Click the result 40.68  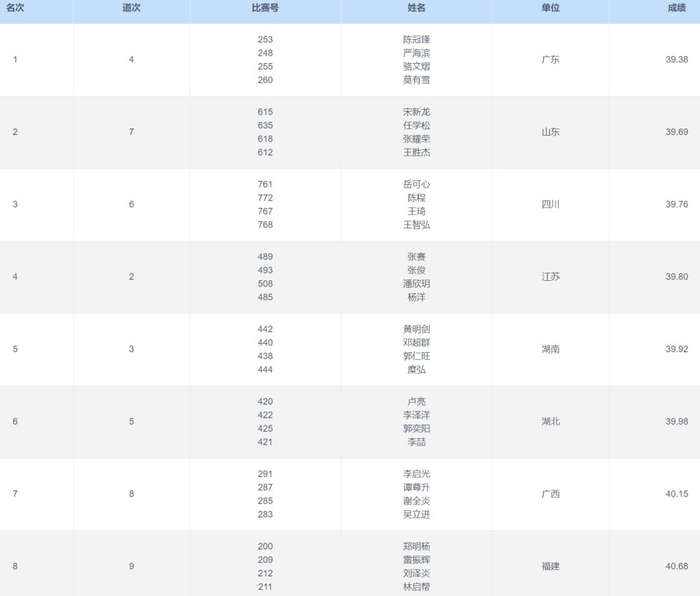pos(677,566)
